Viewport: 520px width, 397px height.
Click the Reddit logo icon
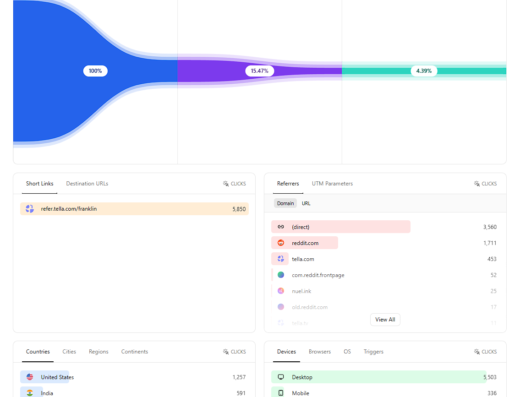point(281,243)
